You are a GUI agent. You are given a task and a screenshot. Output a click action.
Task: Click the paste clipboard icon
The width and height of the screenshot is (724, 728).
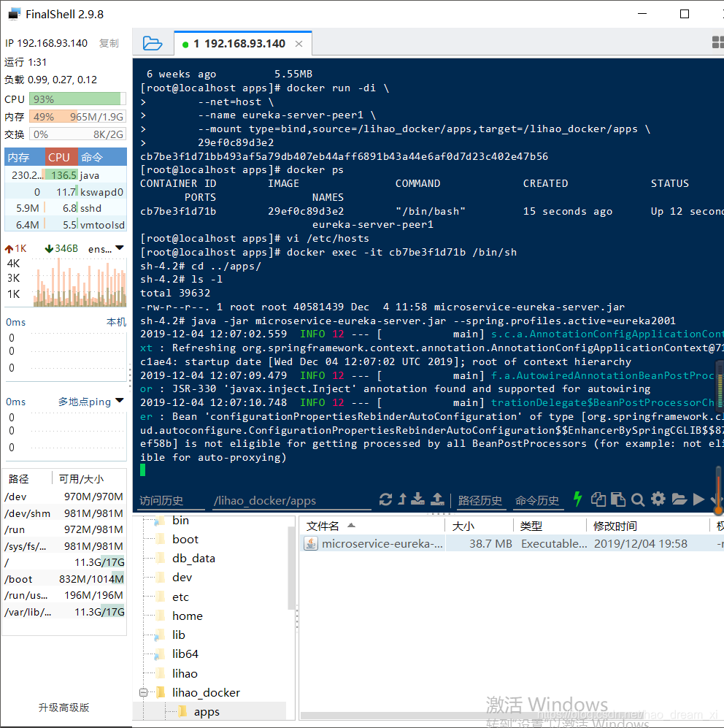617,499
